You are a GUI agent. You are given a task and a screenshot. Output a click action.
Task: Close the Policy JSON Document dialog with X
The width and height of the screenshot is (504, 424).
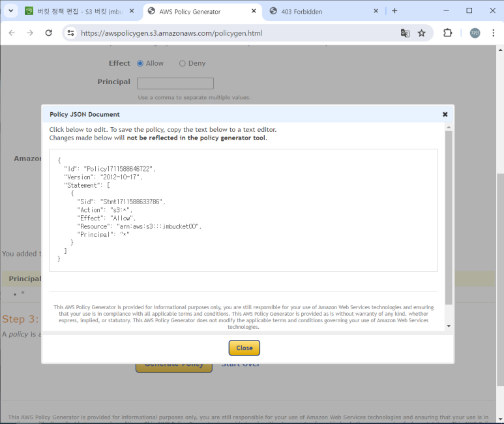point(445,114)
